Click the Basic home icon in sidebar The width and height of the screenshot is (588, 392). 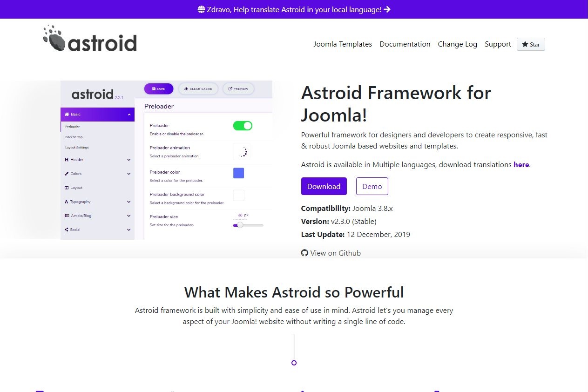pos(68,114)
